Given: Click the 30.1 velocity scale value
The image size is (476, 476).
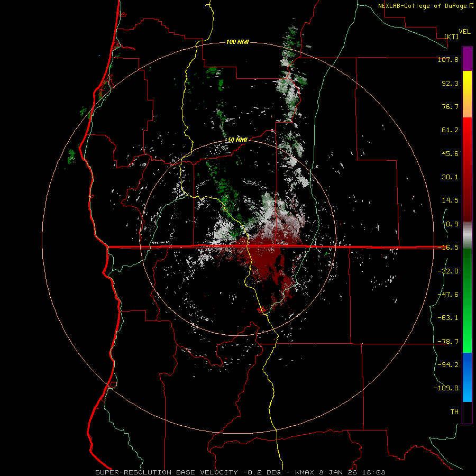Looking at the screenshot, I should (x=450, y=177).
